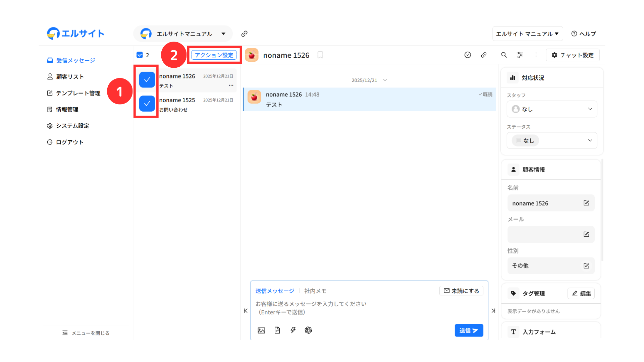Click the circled checkmark icon in chat header

coord(468,55)
